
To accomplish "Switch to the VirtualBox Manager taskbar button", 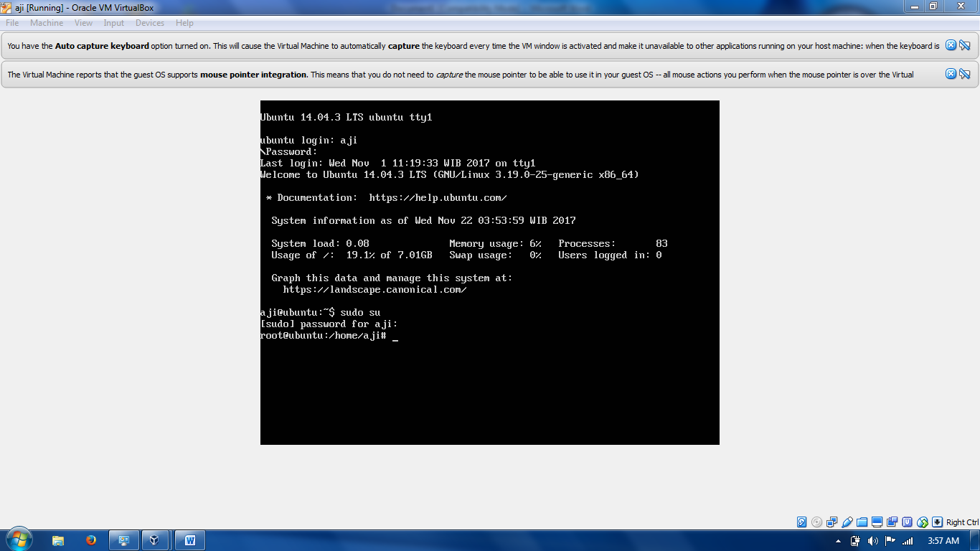I will coord(123,540).
